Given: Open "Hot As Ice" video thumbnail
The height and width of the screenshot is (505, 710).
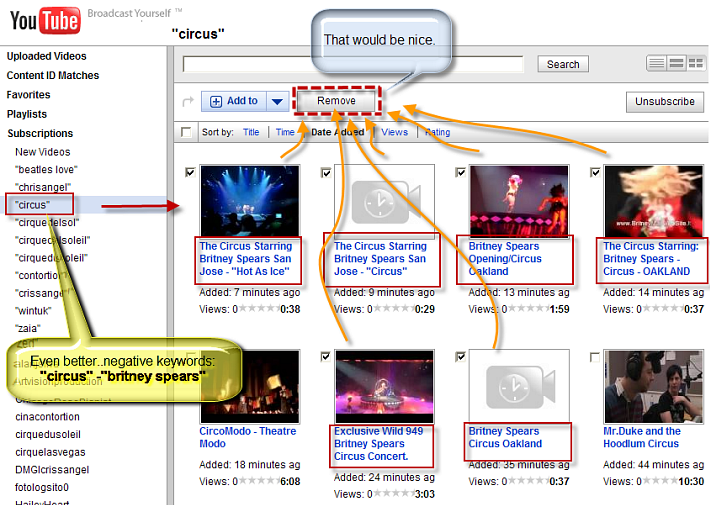Looking at the screenshot, I should (x=249, y=200).
